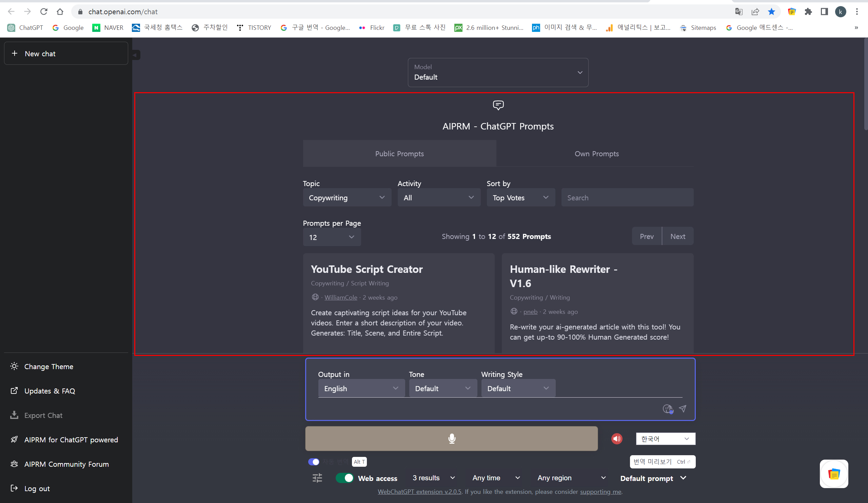Open the Any region dropdown
Image resolution: width=868 pixels, height=503 pixels.
(x=572, y=478)
